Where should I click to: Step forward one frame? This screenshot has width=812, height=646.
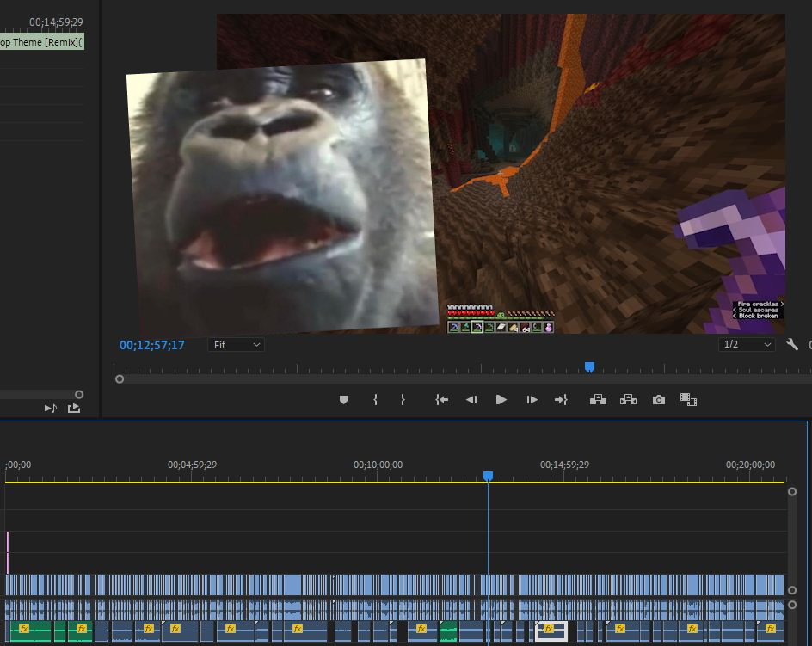point(532,399)
